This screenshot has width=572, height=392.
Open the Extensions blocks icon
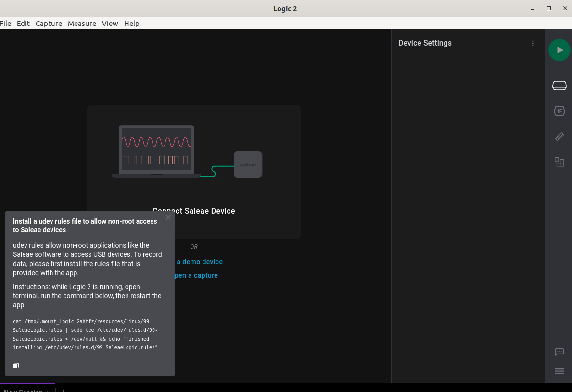(559, 162)
